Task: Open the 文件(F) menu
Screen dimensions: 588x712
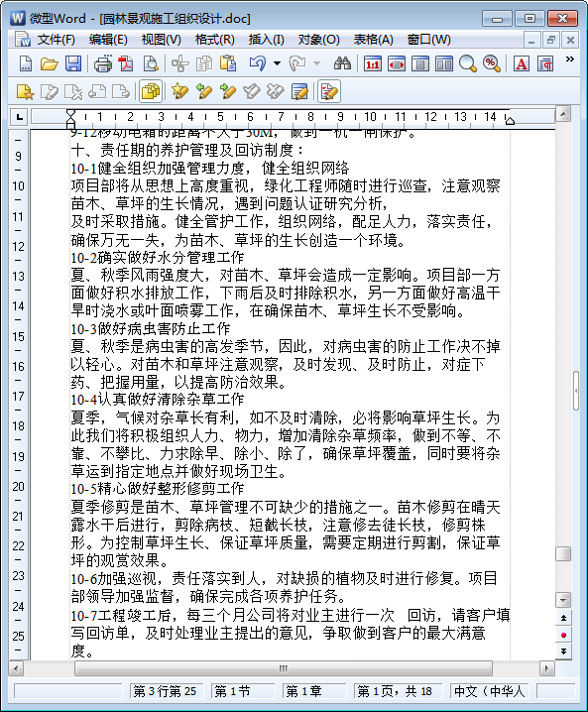Action: [57, 40]
